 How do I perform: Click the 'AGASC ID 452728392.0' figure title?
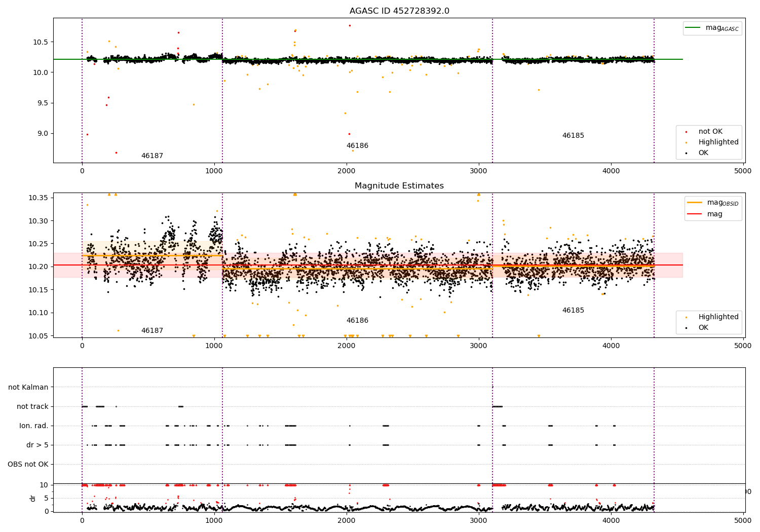tap(399, 11)
